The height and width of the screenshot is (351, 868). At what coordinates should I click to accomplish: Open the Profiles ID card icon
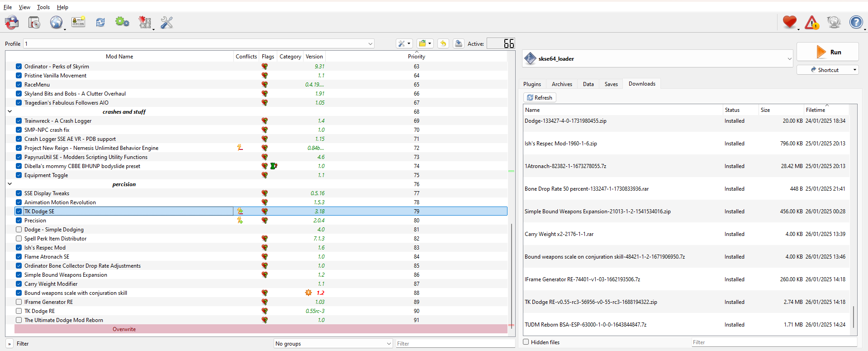point(78,22)
